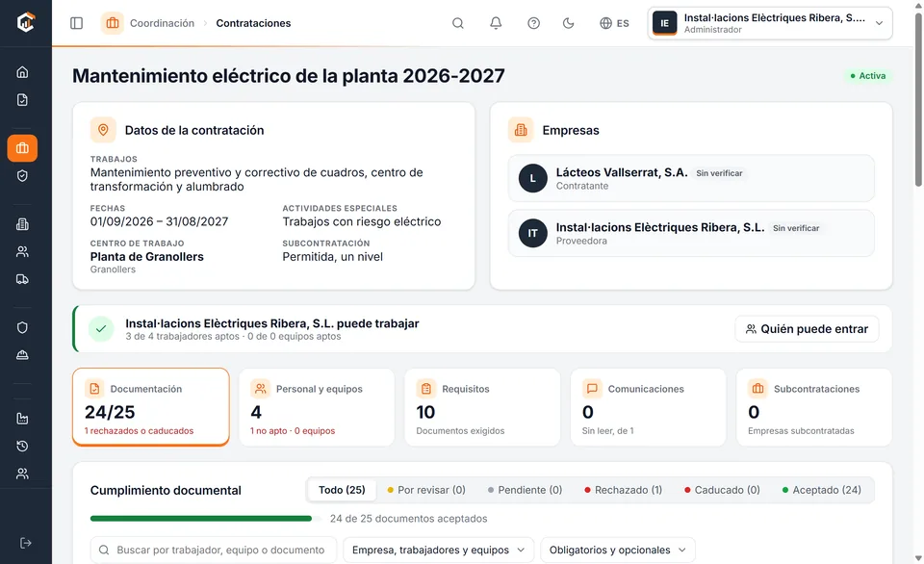Select the Requisitos card
The image size is (924, 564).
pos(482,407)
